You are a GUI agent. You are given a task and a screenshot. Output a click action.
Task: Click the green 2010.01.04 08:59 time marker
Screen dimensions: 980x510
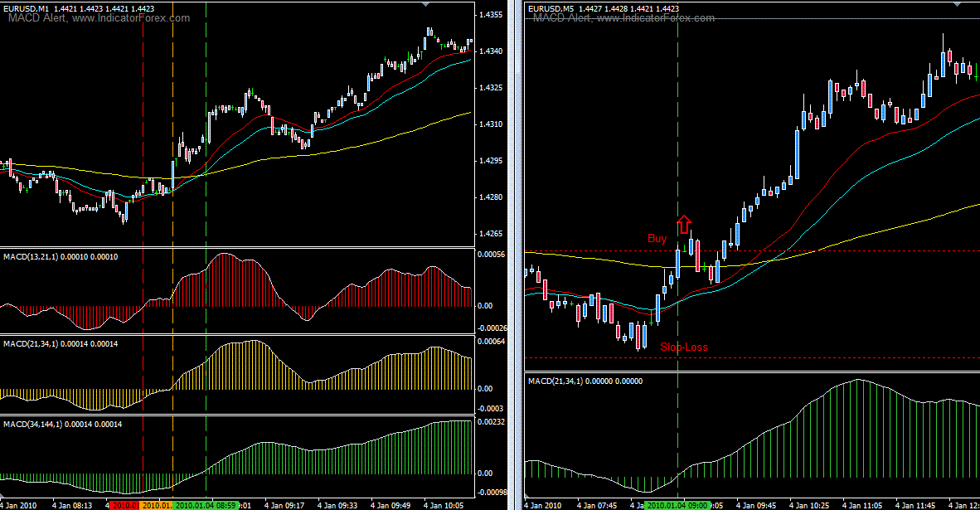coord(206,504)
